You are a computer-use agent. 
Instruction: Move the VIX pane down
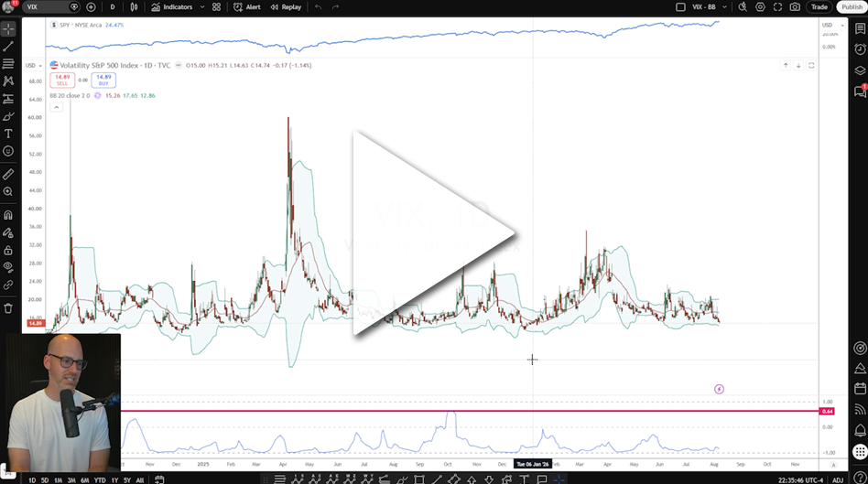pyautogui.click(x=798, y=65)
